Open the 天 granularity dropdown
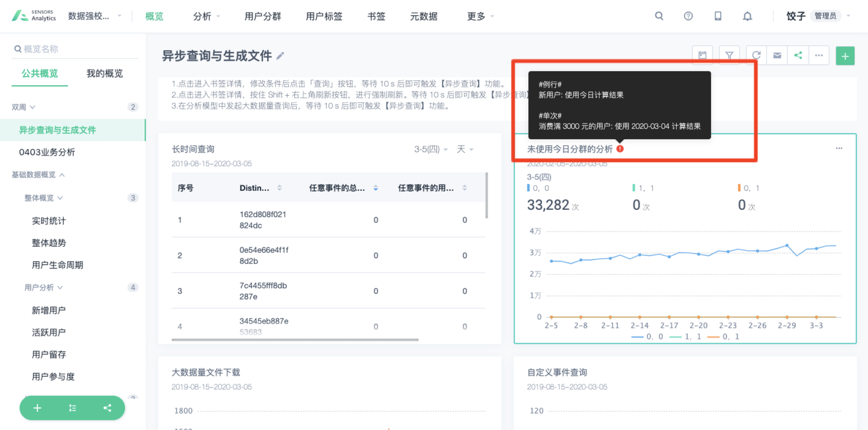The image size is (868, 430). 465,149
